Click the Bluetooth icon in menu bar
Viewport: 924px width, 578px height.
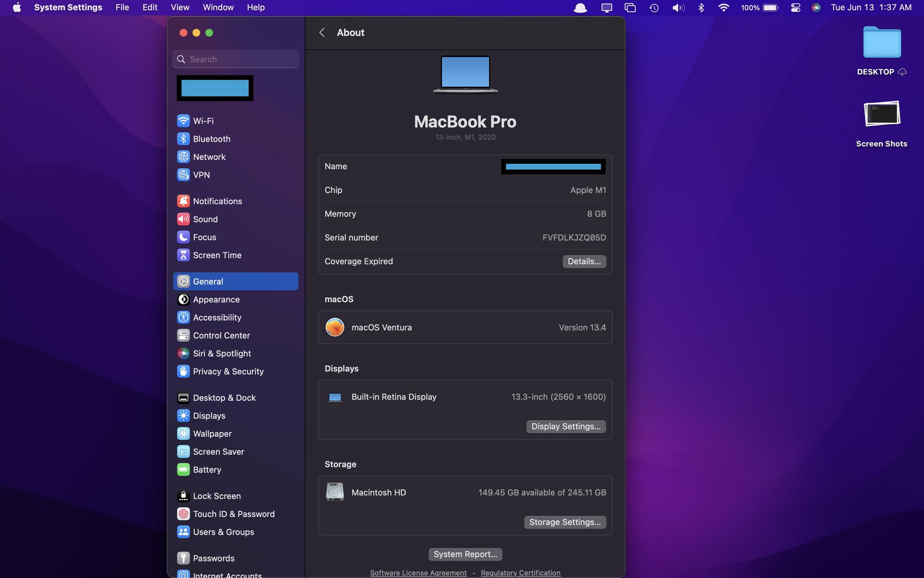701,7
